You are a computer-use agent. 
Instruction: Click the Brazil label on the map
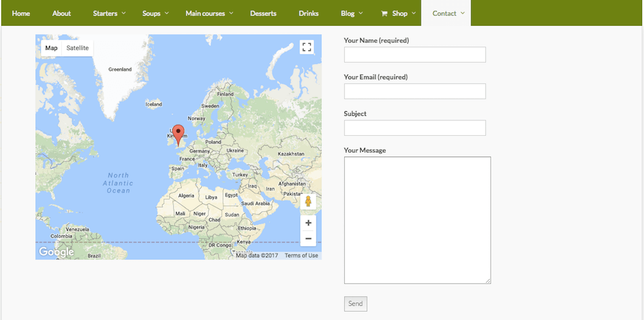click(x=94, y=256)
